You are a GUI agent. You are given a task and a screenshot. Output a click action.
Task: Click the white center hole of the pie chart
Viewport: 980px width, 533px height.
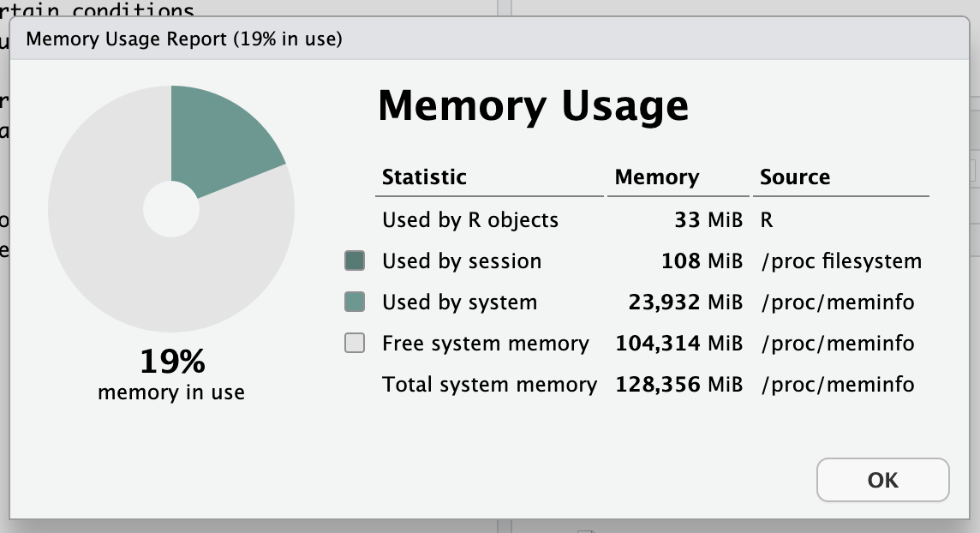171,209
